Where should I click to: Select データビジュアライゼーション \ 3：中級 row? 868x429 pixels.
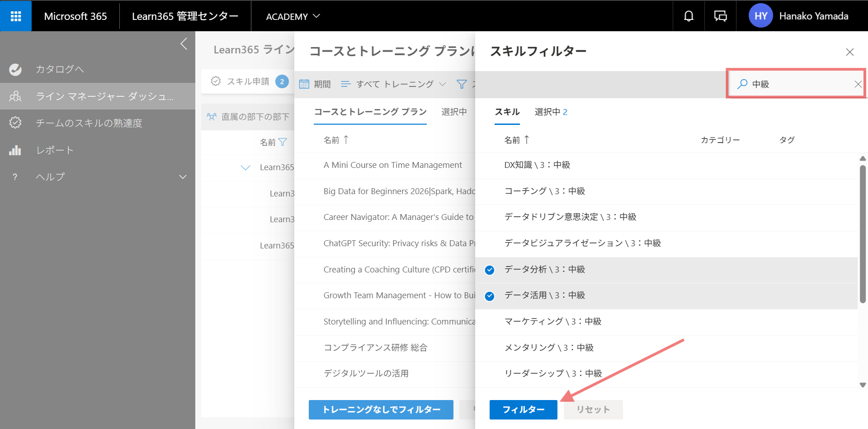pos(666,243)
